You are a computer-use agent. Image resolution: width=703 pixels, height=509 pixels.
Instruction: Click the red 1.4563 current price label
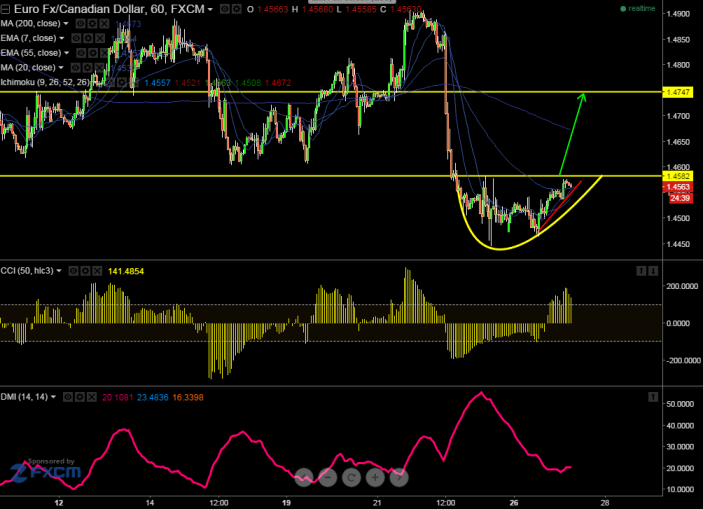[x=677, y=187]
